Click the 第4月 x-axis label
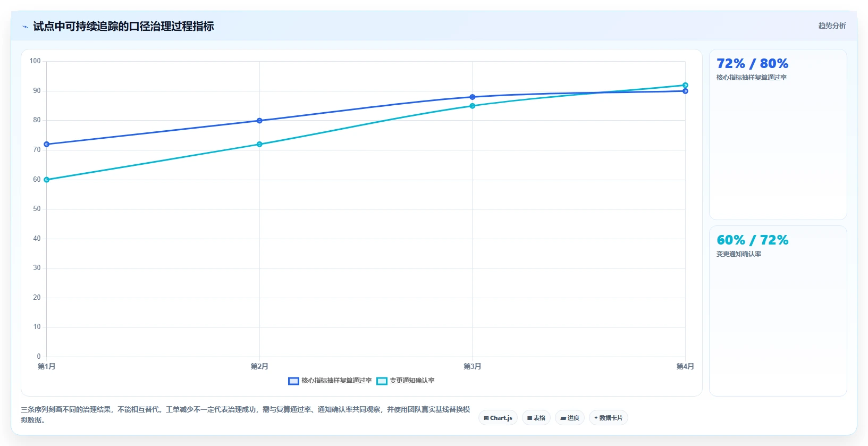The height and width of the screenshot is (446, 868). click(685, 366)
